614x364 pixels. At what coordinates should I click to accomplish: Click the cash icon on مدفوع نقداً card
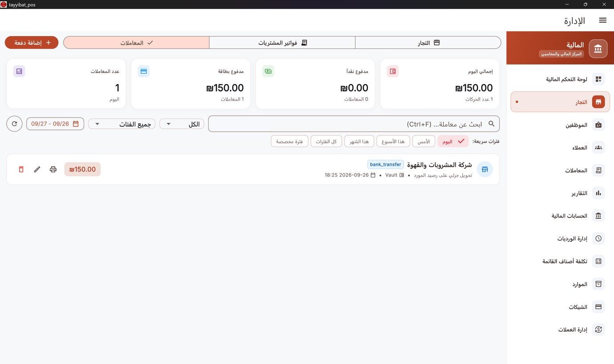268,71
